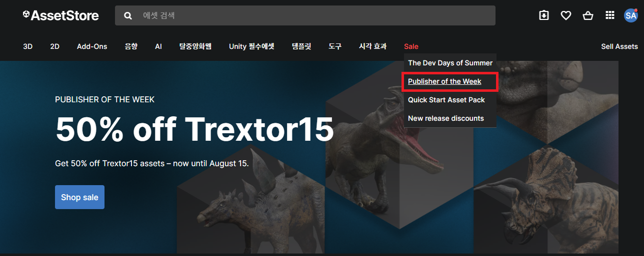Focus the asset search field
Screen dimensions: 644x256
tap(305, 15)
